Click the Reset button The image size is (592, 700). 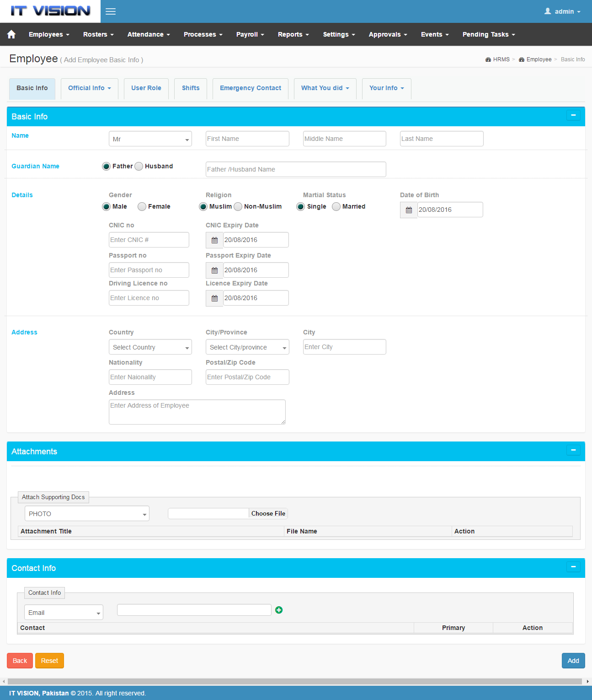(49, 660)
